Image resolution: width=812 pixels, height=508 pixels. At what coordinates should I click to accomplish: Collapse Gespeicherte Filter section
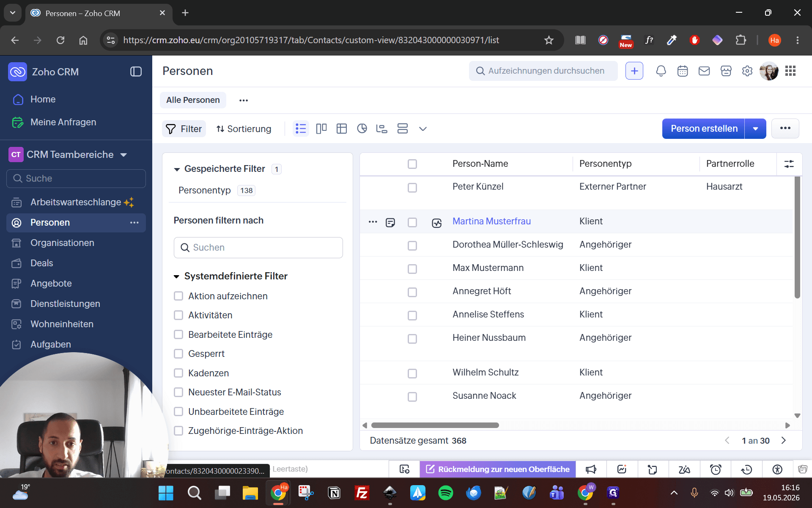point(177,169)
